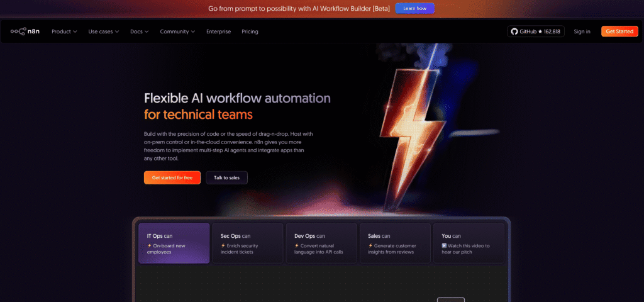Expand the Product dropdown menu

tap(64, 31)
